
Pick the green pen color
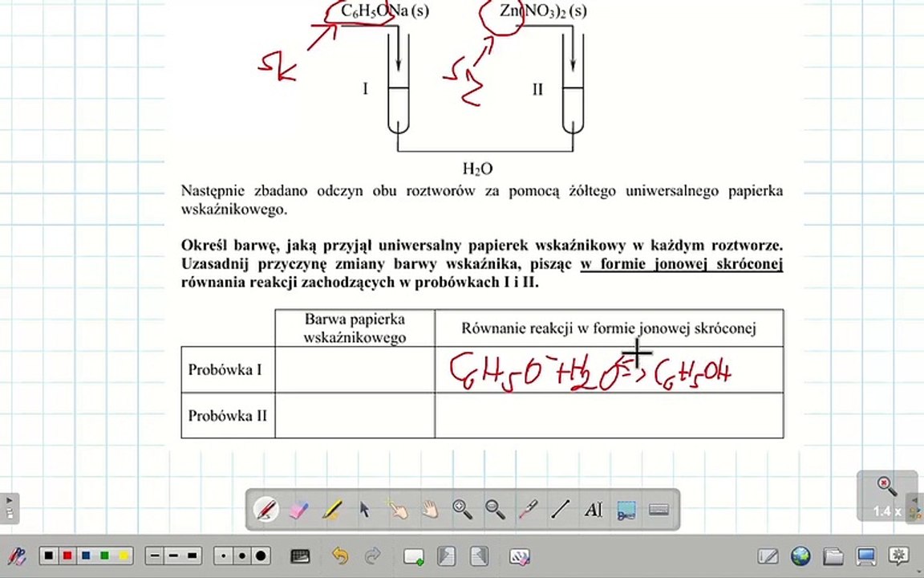104,556
